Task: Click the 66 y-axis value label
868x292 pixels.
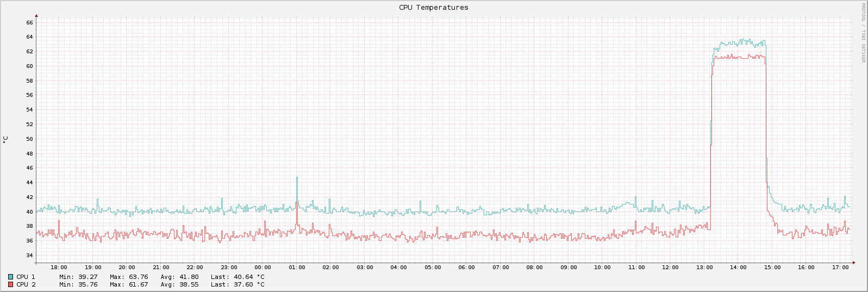Action: tap(29, 23)
